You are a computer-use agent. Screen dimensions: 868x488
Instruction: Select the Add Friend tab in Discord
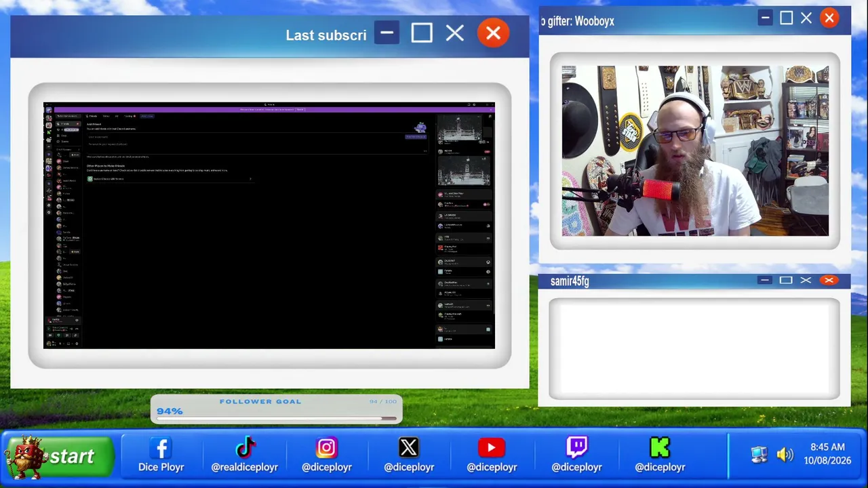coord(147,116)
